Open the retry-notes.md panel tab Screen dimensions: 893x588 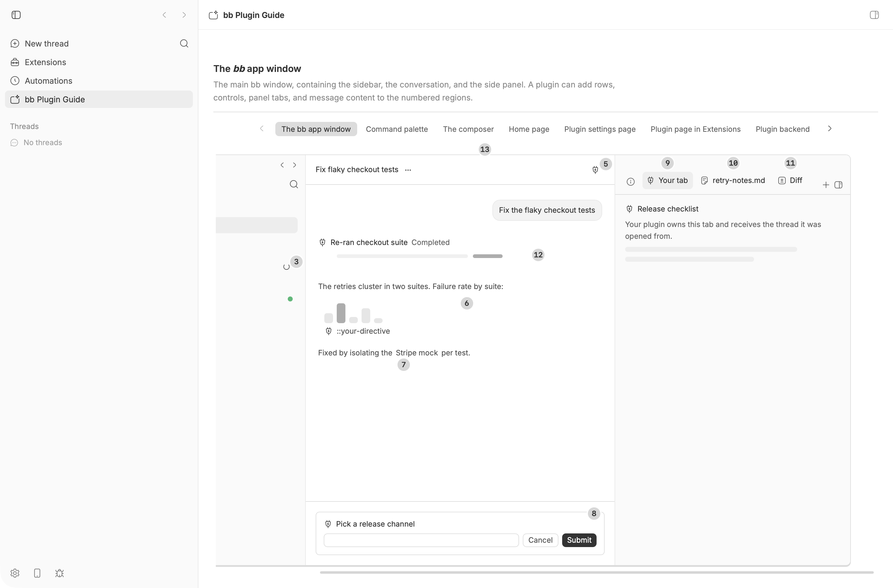[733, 180]
